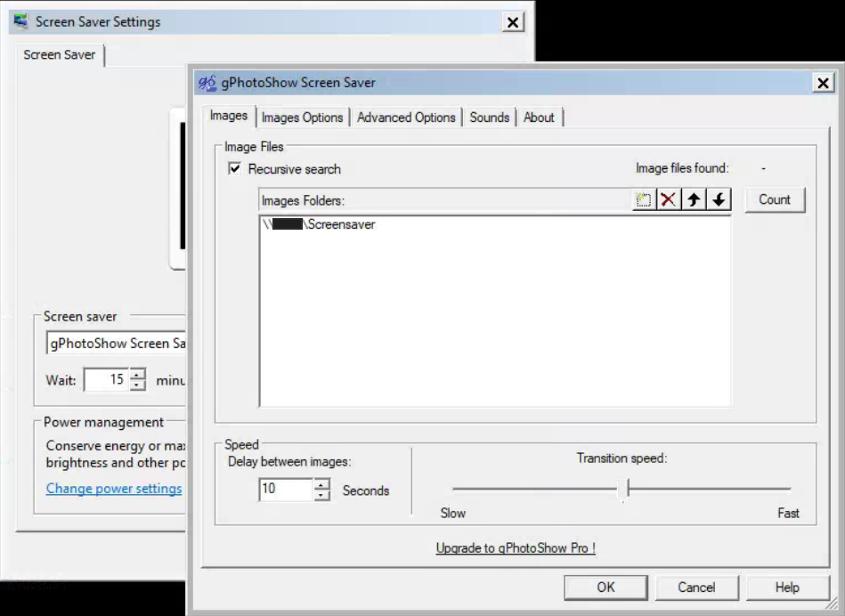Open Help in gPhotoShow dialog
845x616 pixels.
tap(787, 588)
